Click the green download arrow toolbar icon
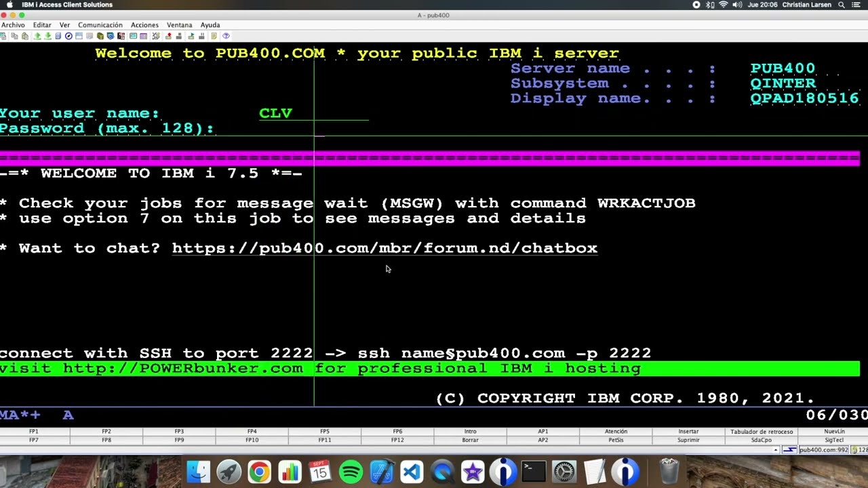This screenshot has height=488, width=868. click(x=48, y=36)
